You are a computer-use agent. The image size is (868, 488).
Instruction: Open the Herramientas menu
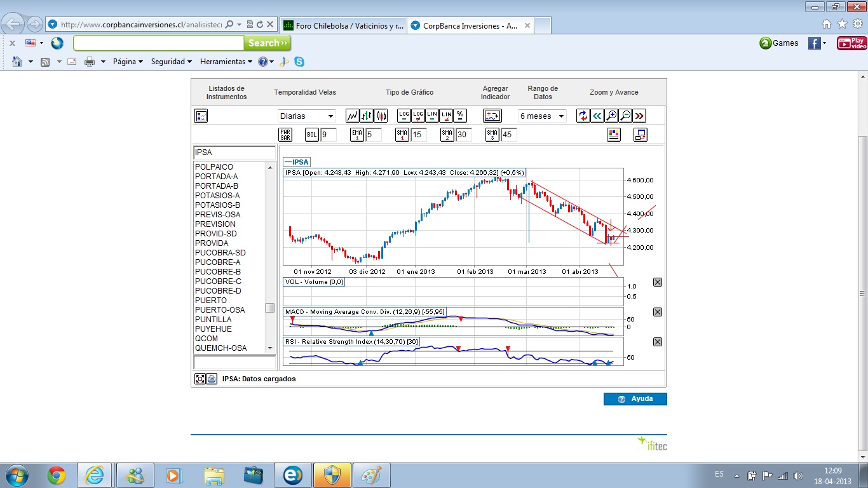tap(226, 62)
